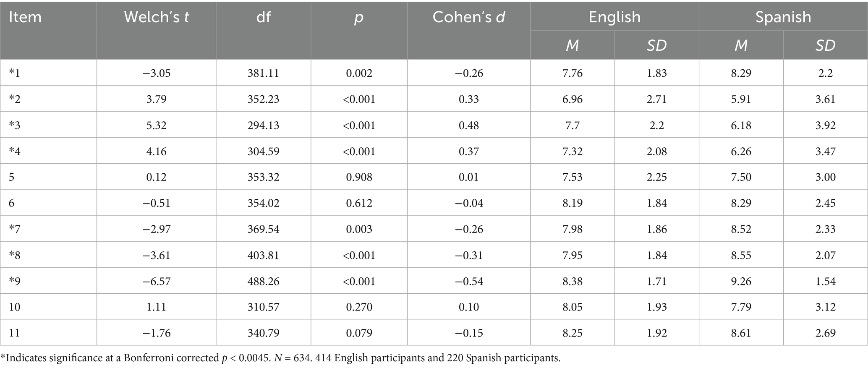The height and width of the screenshot is (368, 868).
Task: Select the Spanish SD value 3.92
Action: pos(825,125)
